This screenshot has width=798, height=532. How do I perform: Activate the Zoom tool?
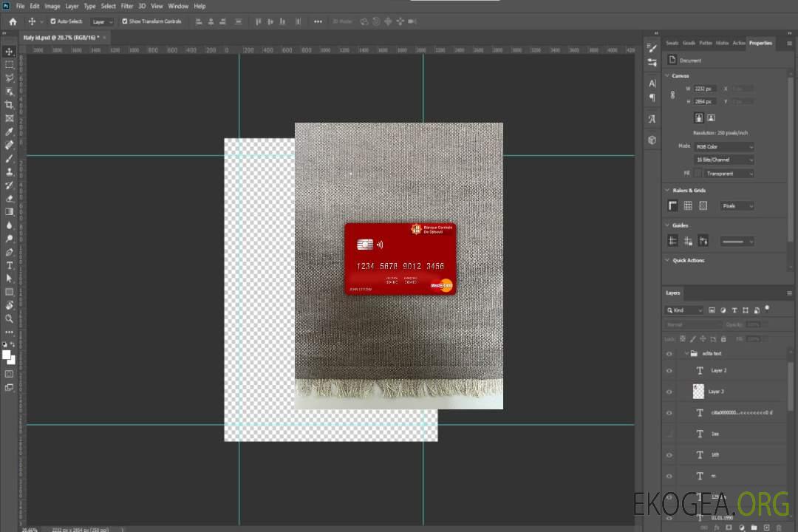(x=10, y=318)
